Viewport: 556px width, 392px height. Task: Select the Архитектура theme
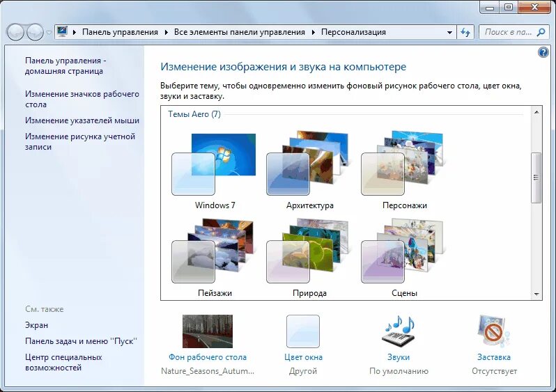pyautogui.click(x=308, y=163)
